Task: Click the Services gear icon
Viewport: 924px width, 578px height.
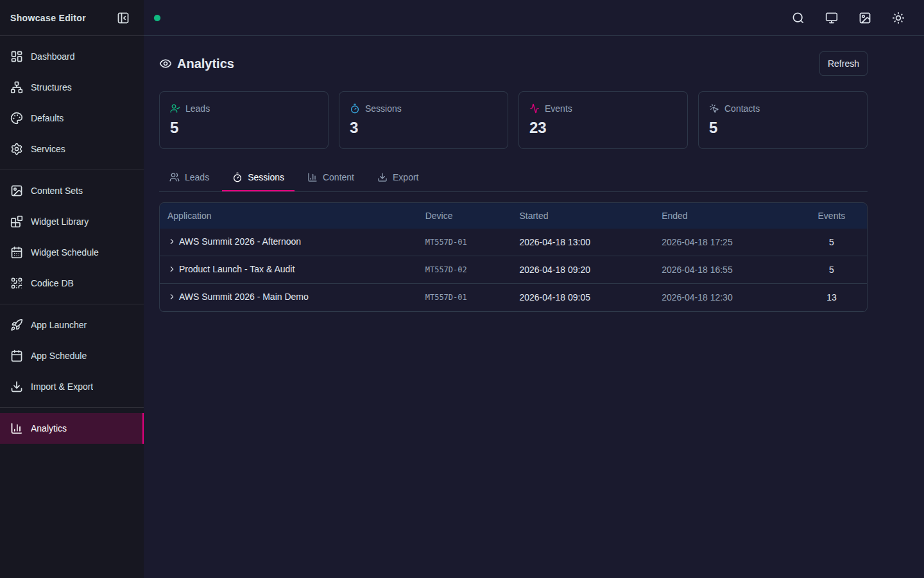Action: [17, 149]
